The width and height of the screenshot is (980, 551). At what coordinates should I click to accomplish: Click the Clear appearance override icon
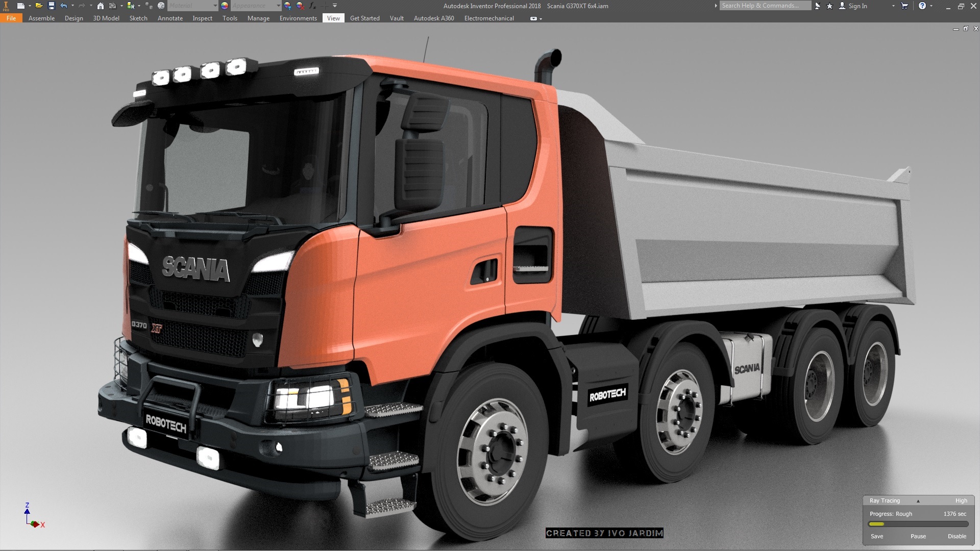(300, 6)
